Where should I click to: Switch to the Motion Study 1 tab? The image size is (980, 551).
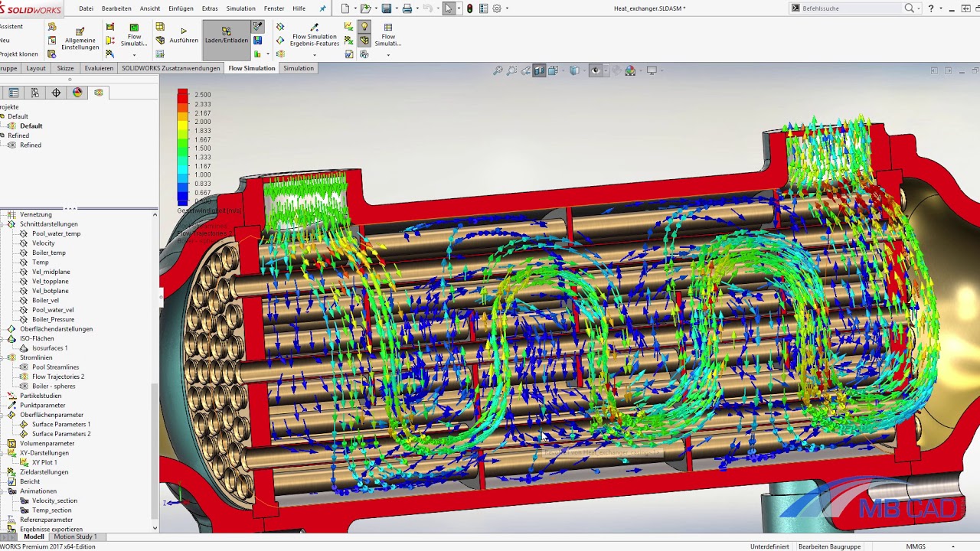(75, 537)
